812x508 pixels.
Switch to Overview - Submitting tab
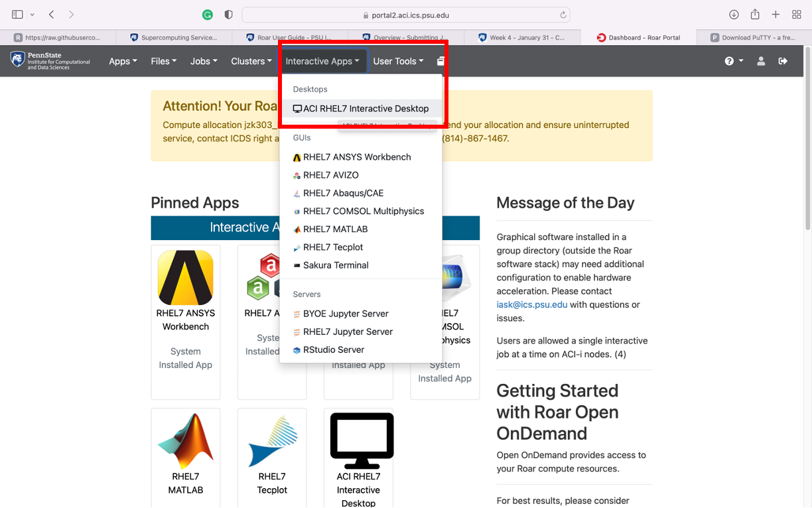406,38
